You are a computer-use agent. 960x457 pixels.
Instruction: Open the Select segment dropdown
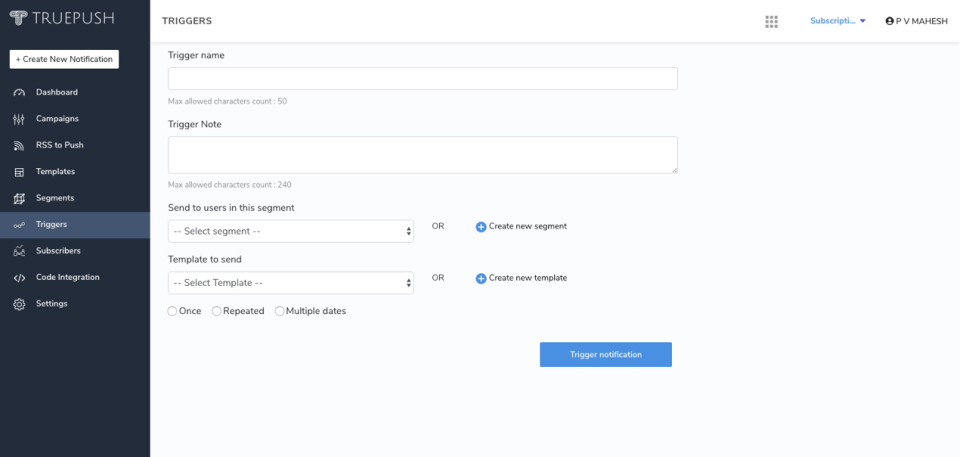click(x=291, y=231)
